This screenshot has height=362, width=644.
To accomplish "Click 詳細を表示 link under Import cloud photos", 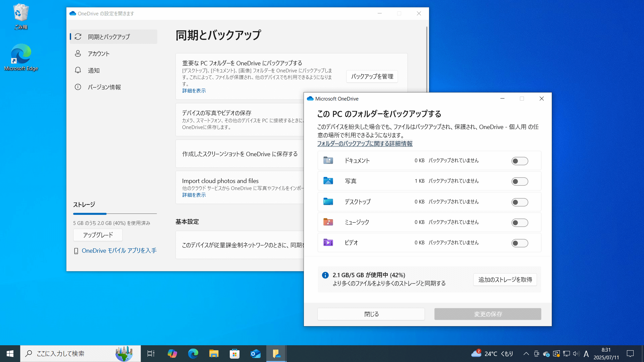I will point(194,195).
